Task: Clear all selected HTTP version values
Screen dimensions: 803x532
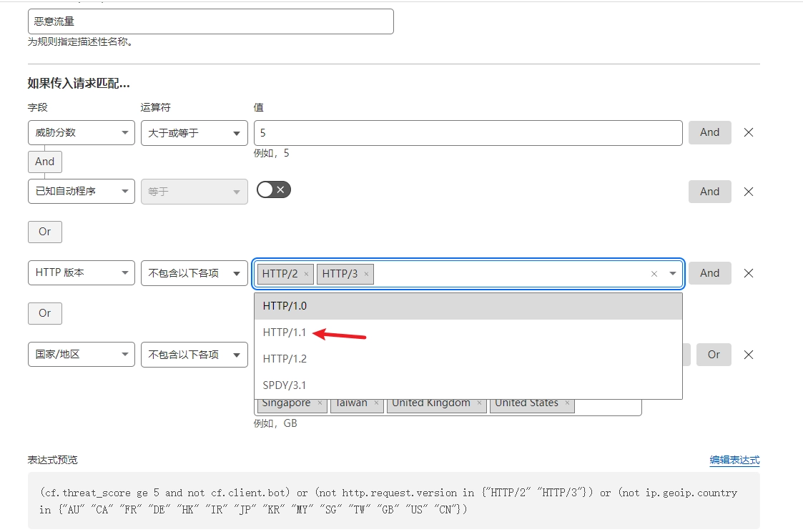Action: 654,274
